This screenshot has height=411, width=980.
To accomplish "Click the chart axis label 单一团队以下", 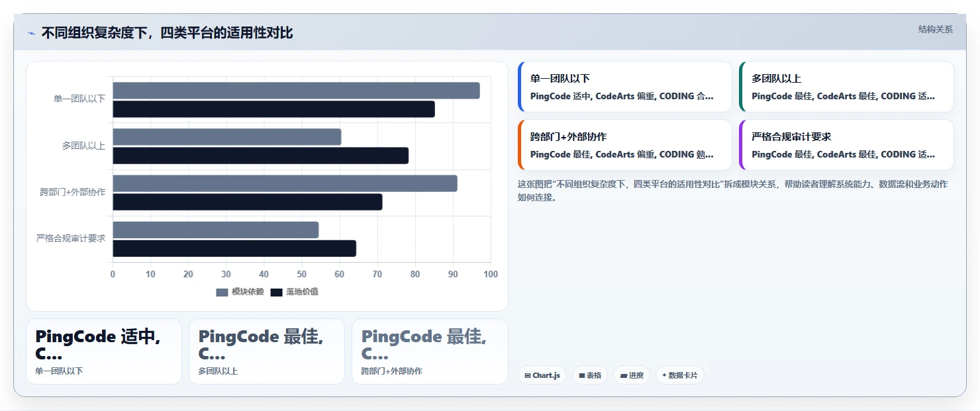I will pos(79,99).
